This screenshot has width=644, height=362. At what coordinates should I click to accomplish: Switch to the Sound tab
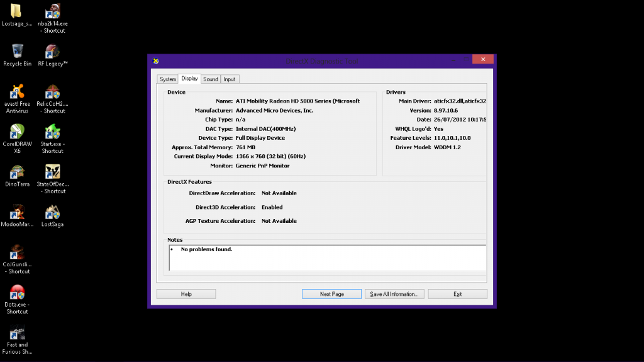click(x=211, y=79)
